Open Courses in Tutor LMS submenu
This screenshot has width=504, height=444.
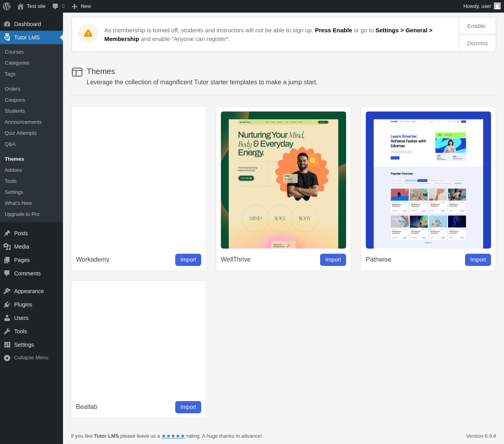[14, 52]
